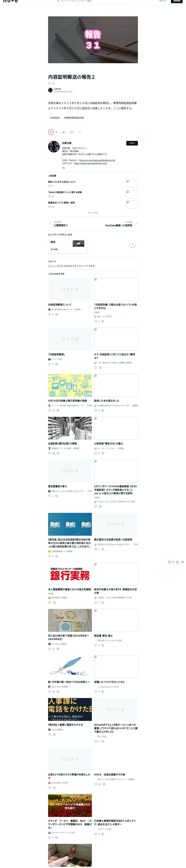The image size is (186, 868).
Task: Open popular article Web小説投稿サイトに関する投稿
Action: (x=65, y=192)
